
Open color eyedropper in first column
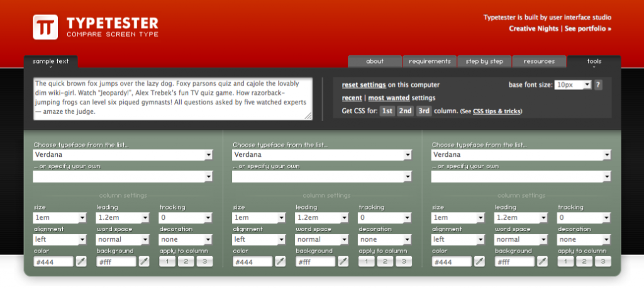coord(81,261)
